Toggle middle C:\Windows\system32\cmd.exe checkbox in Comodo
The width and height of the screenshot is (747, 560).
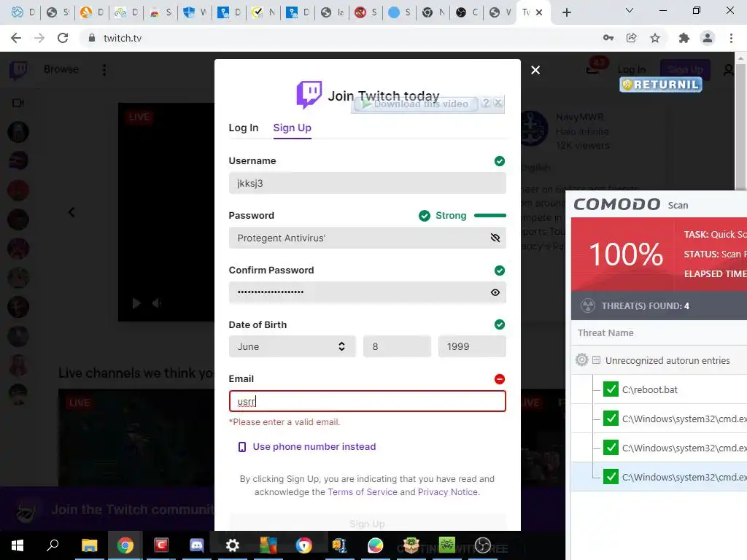tap(611, 447)
